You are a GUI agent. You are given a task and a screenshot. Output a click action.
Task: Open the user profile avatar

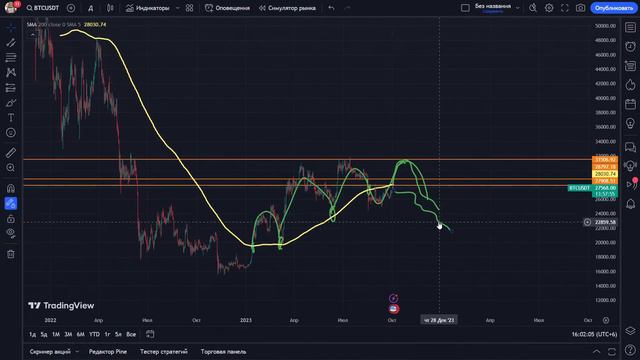pos(11,7)
